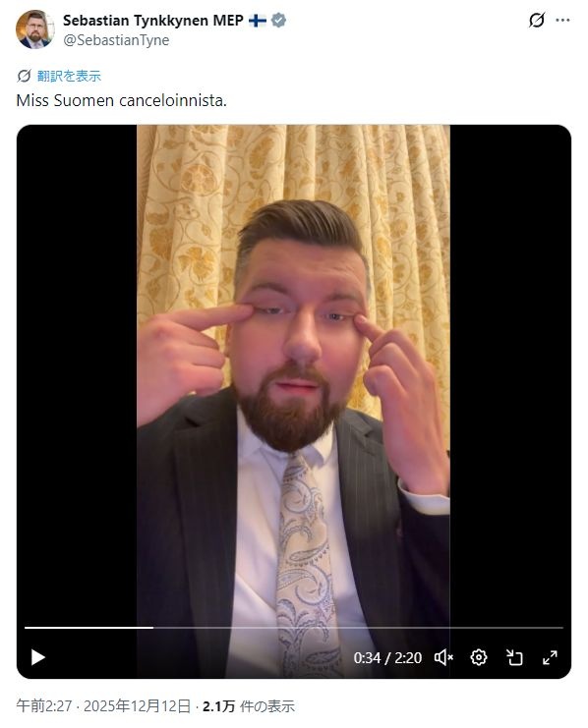Click the post timestamp 午前2:27

coord(44,706)
